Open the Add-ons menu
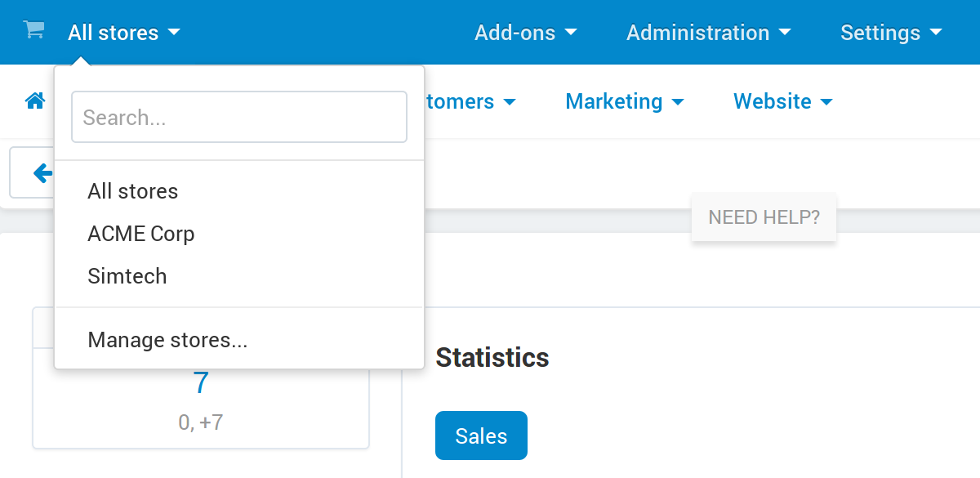This screenshot has width=980, height=478. click(526, 33)
